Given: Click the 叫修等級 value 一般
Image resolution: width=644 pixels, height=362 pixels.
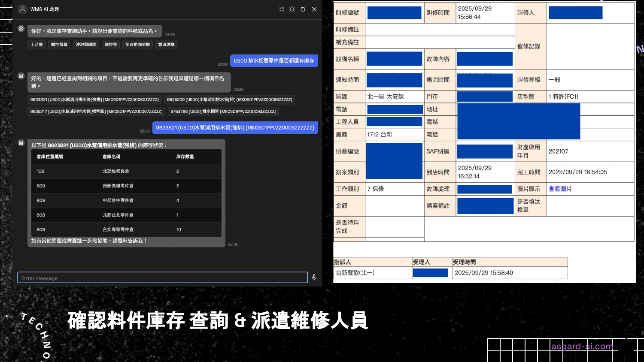Looking at the screenshot, I should coord(554,80).
